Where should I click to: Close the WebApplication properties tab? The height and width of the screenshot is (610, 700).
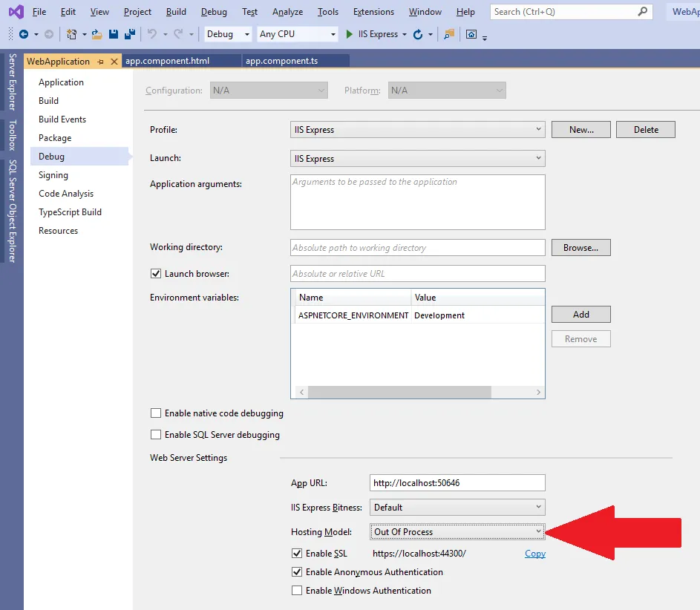[x=114, y=62]
